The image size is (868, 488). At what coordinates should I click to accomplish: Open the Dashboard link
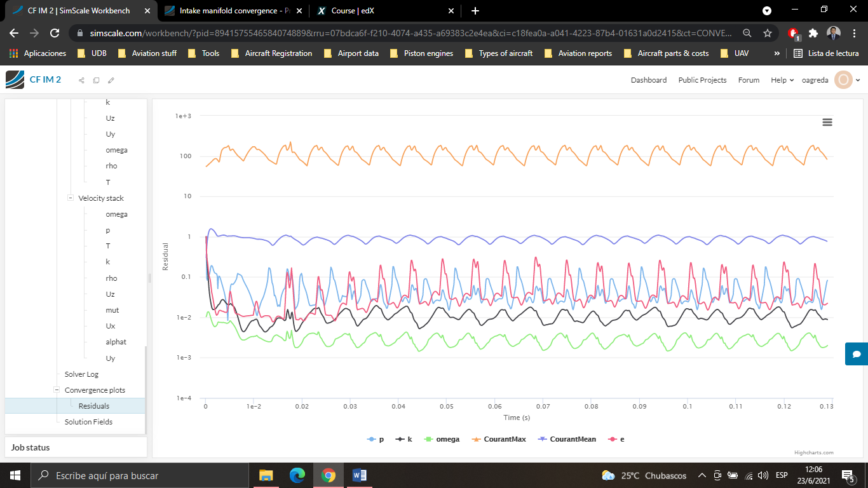(x=648, y=80)
